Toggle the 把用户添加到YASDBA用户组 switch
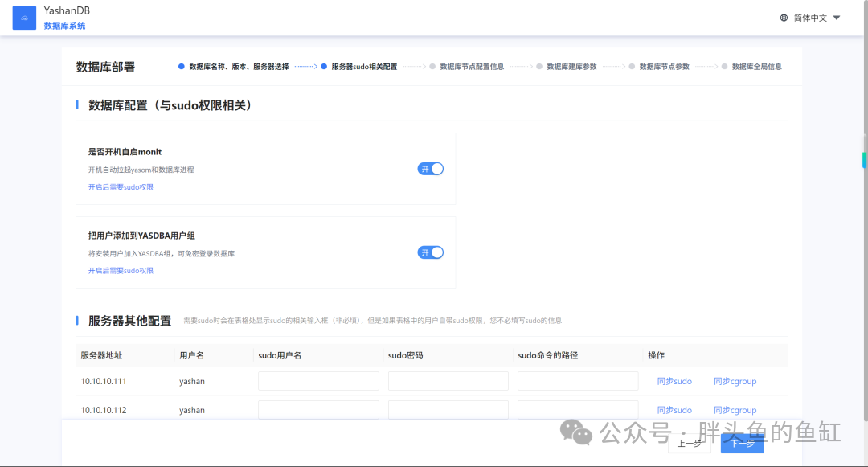 tap(430, 252)
